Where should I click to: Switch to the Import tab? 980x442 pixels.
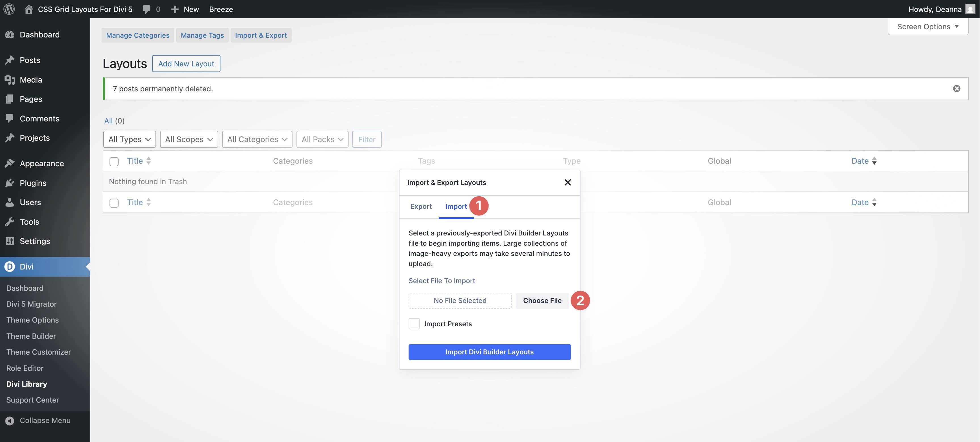point(456,206)
